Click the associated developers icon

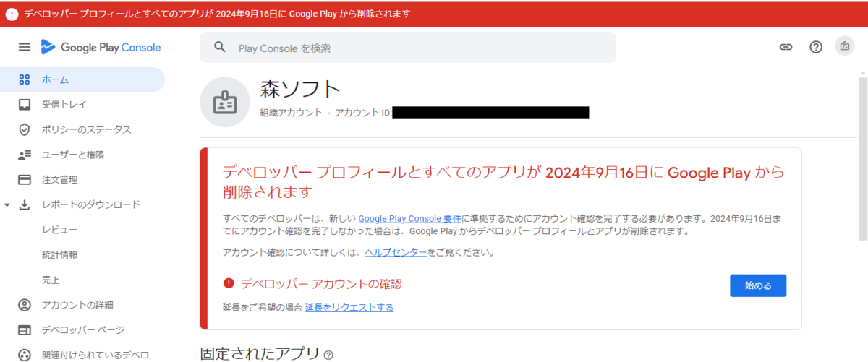[24, 355]
